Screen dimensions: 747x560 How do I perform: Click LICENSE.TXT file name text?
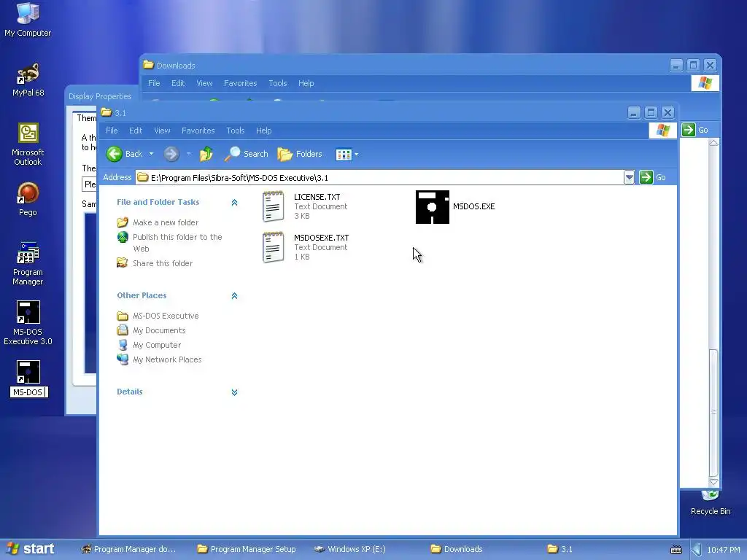[x=317, y=197]
